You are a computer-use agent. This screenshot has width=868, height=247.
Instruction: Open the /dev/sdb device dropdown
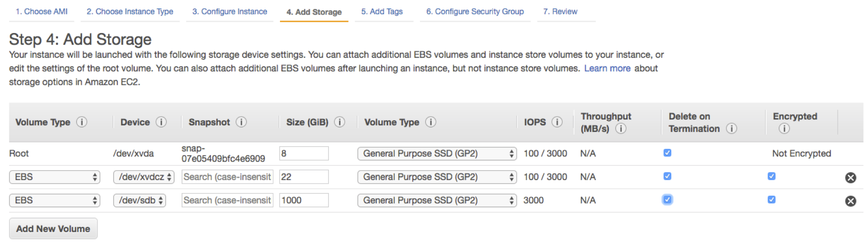click(139, 201)
